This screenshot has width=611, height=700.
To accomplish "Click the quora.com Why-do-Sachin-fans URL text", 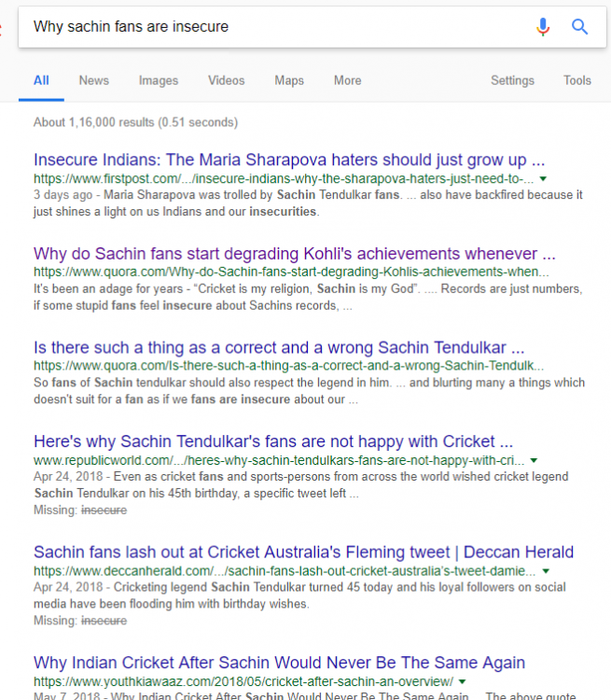I will click(x=291, y=272).
